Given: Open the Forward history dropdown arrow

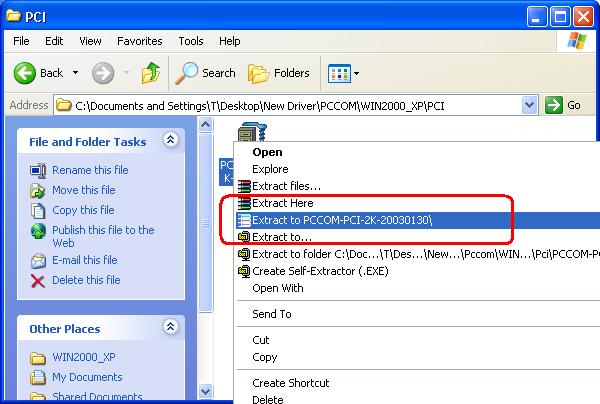Looking at the screenshot, I should click(126, 73).
